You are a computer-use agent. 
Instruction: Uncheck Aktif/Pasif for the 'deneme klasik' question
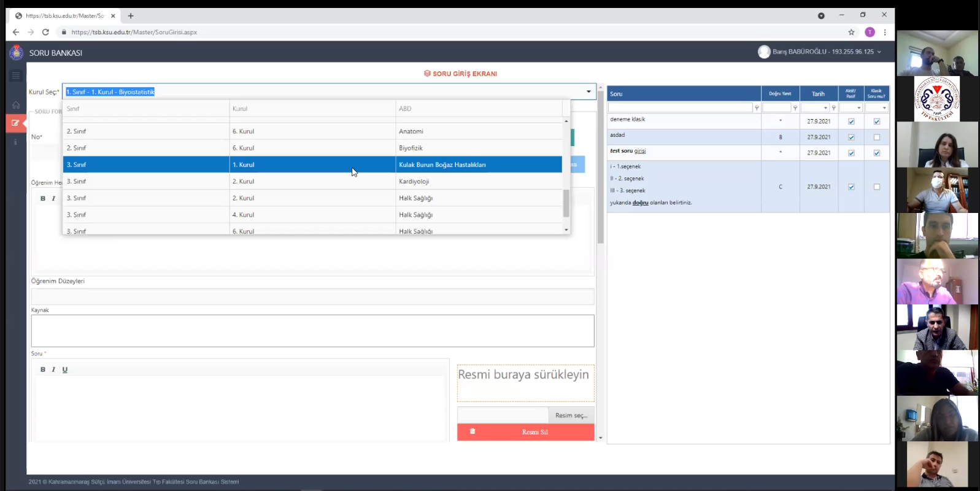[x=851, y=122]
